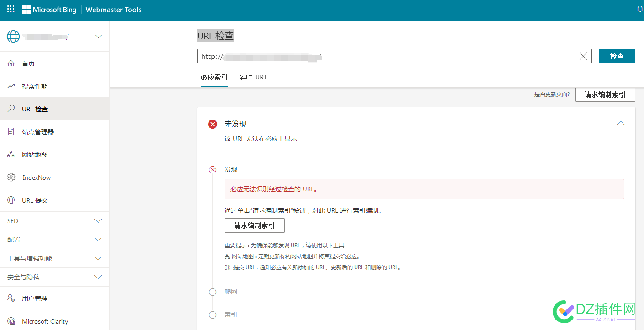Open the notifications bell icon
The width and height of the screenshot is (644, 330).
click(640, 9)
